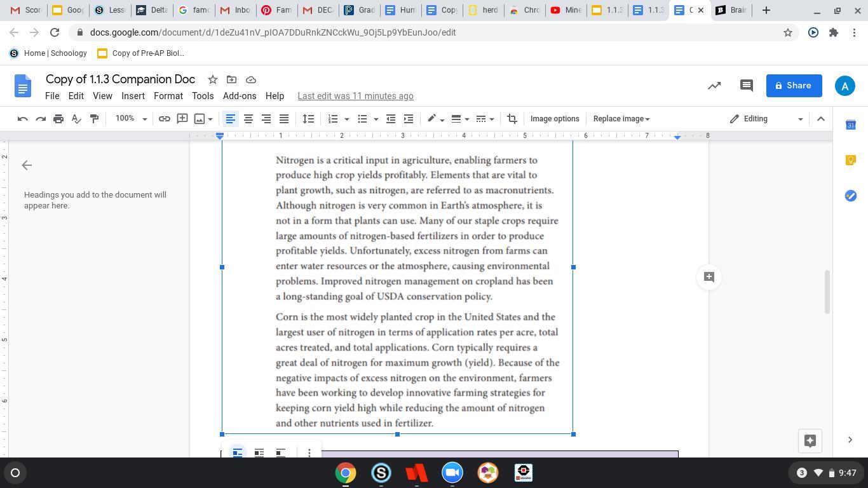Viewport: 868px width, 488px height.
Task: Open the Edit menu
Action: [x=76, y=96]
